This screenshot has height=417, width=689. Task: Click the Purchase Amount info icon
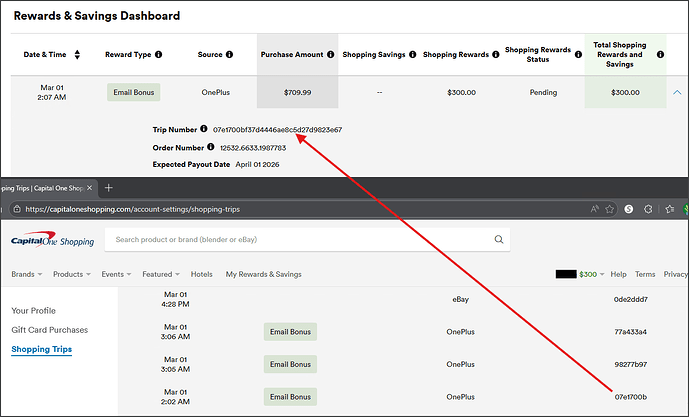[329, 54]
